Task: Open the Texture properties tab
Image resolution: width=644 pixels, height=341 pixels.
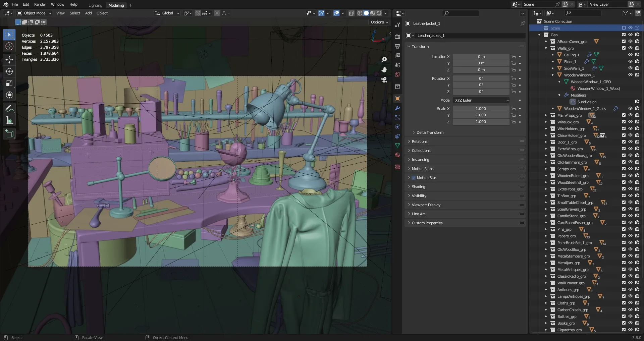Action: [x=397, y=167]
